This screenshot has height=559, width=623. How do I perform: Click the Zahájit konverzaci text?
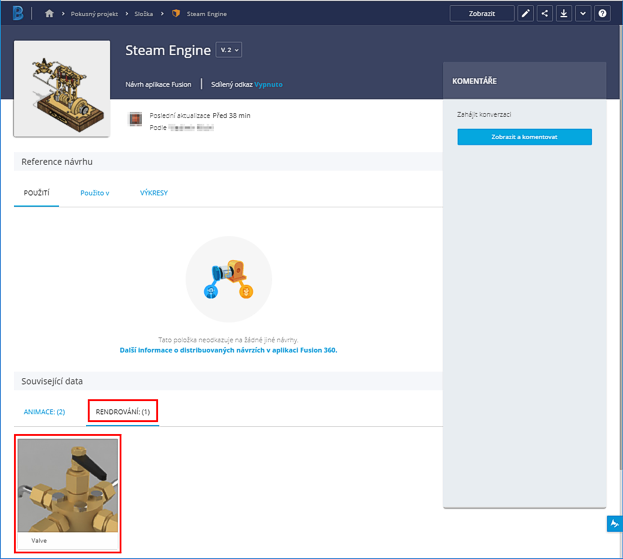point(484,114)
